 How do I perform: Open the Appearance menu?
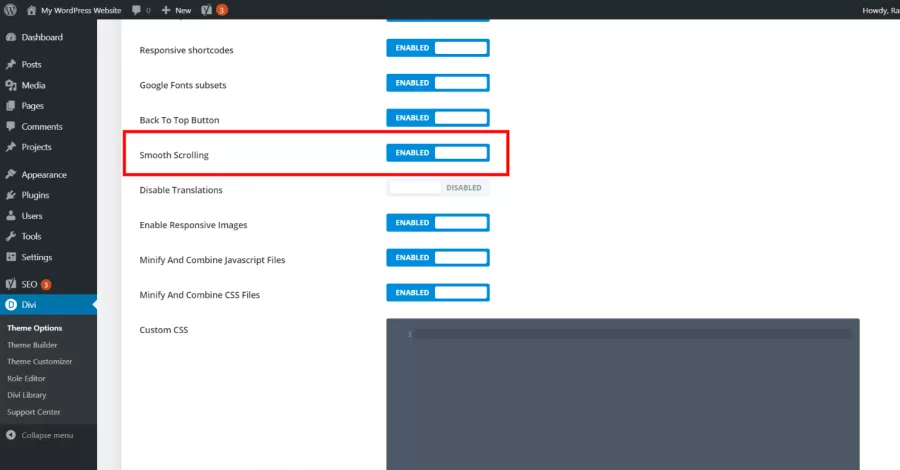coord(48,174)
